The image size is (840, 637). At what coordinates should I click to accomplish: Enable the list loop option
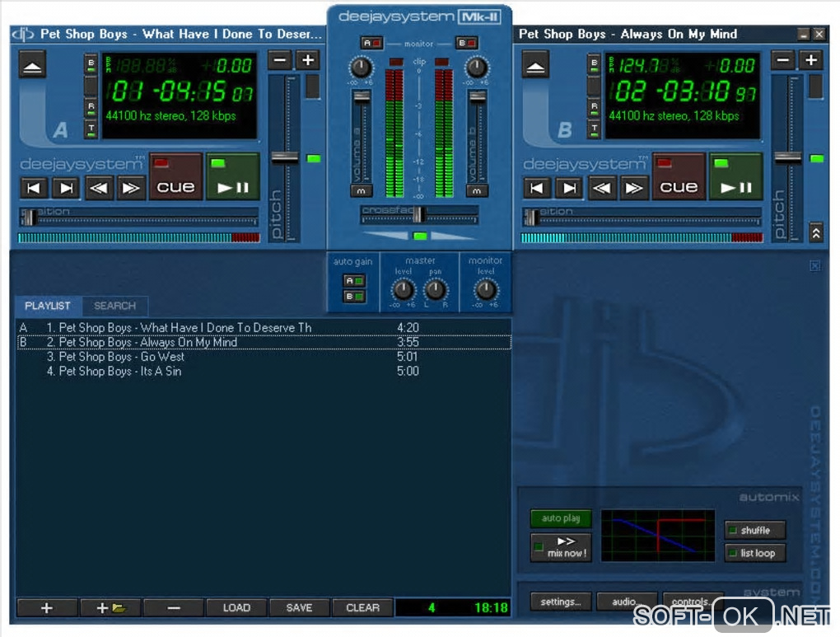point(755,553)
